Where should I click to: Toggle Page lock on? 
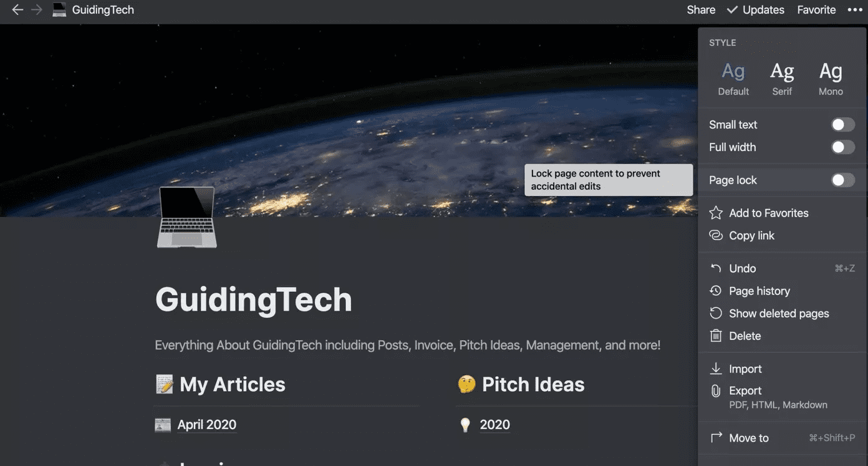tap(842, 180)
